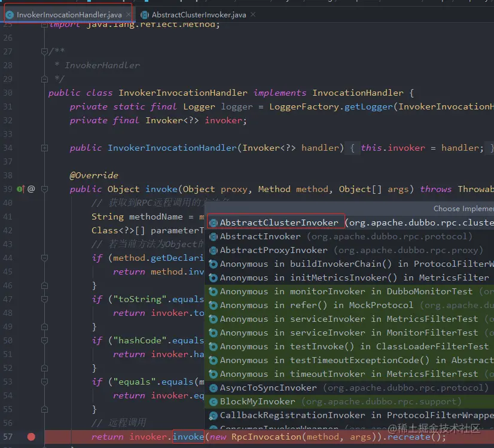
Task: Click the anonymous class icon for initMetricsInvoker()
Action: 214,278
